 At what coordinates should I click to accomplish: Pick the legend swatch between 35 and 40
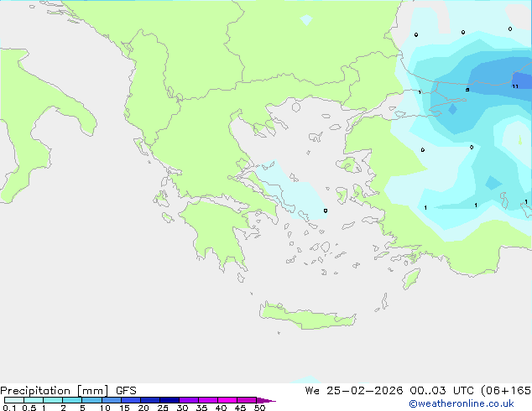(x=208, y=400)
